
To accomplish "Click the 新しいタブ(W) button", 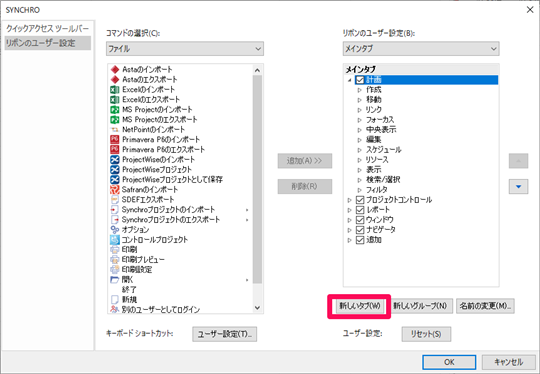I will click(359, 306).
